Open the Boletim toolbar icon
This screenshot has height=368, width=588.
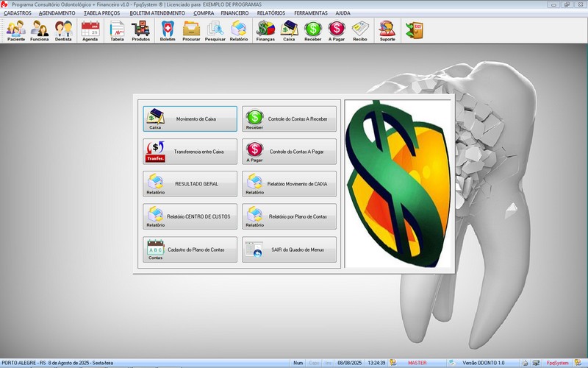click(168, 30)
